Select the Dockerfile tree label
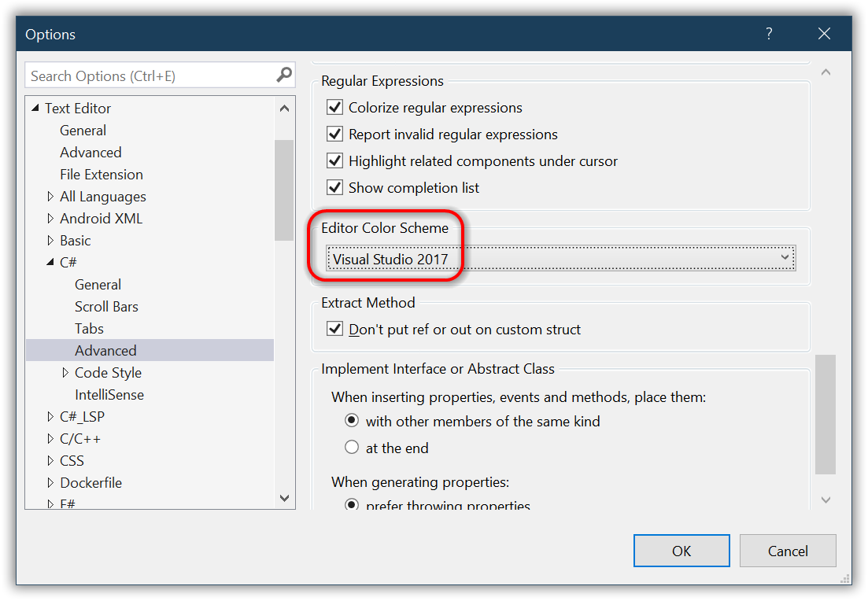Image resolution: width=868 pixels, height=601 pixels. (x=90, y=482)
